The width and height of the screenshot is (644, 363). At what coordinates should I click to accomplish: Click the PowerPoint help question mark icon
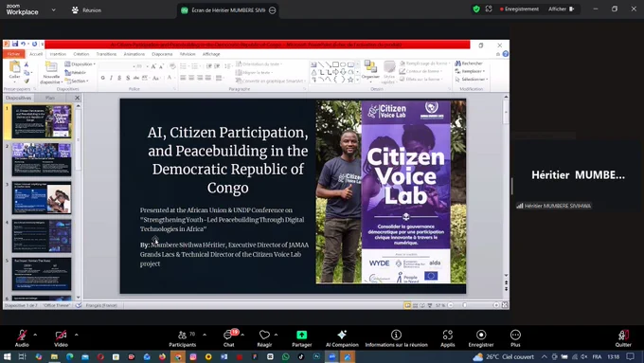[x=506, y=54]
